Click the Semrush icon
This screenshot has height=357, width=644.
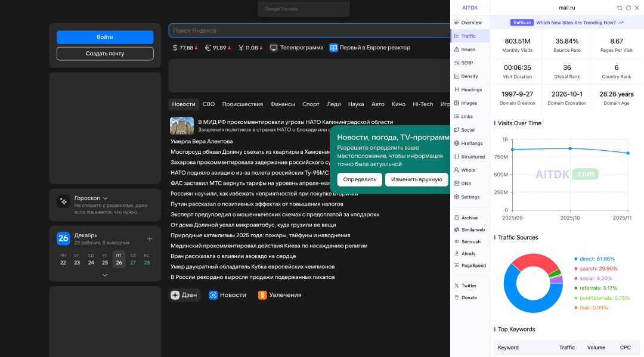(457, 242)
